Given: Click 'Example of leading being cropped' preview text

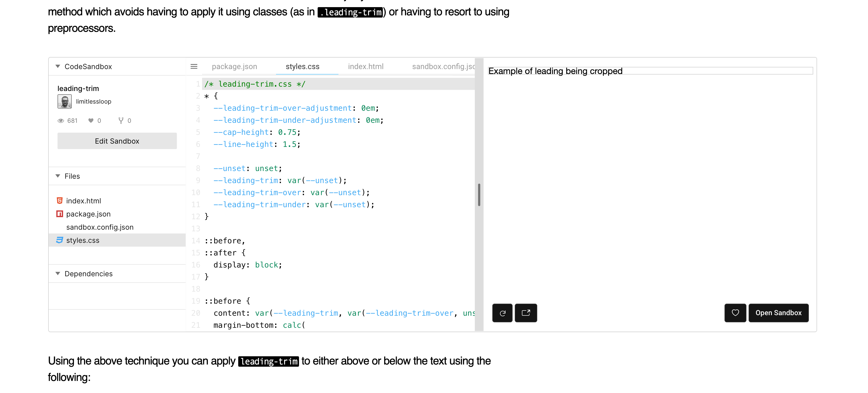Looking at the screenshot, I should [x=555, y=71].
